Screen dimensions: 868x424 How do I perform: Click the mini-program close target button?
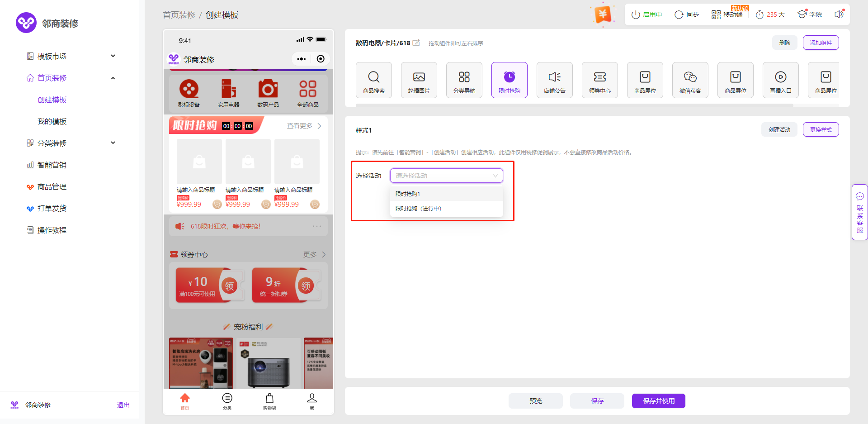pos(321,59)
